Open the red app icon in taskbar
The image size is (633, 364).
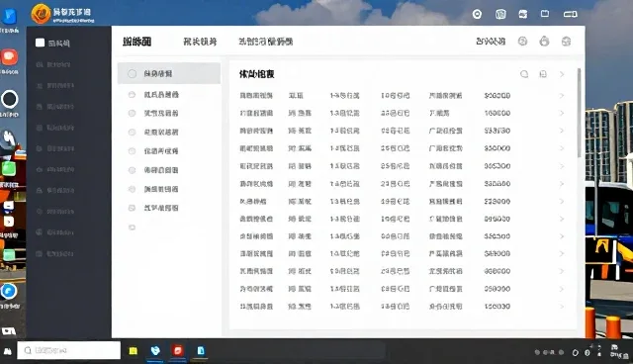pyautogui.click(x=178, y=350)
